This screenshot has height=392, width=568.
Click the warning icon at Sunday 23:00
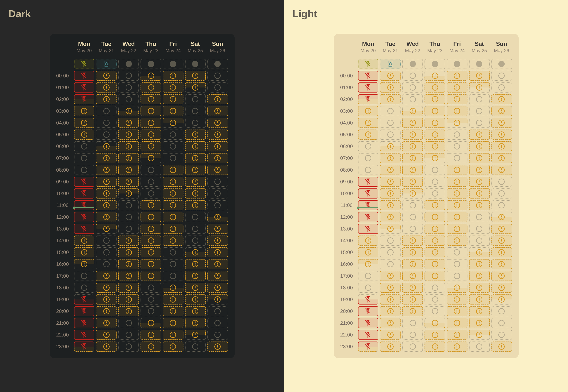click(x=218, y=346)
